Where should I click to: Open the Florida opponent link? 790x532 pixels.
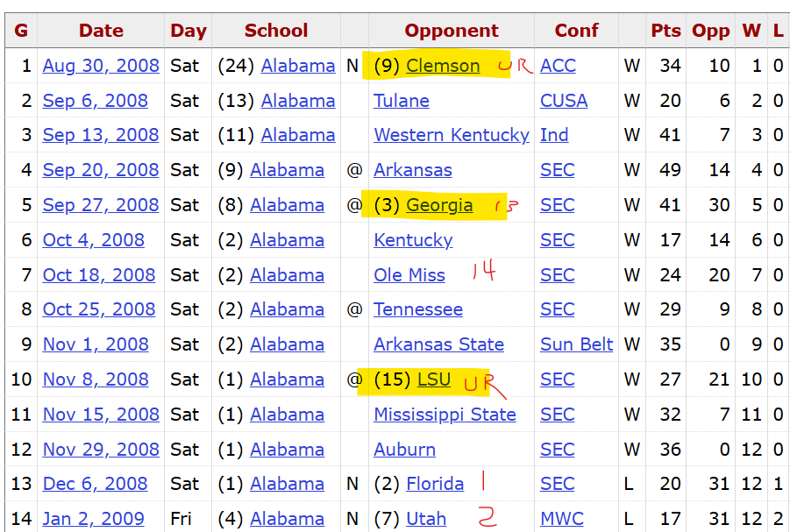pyautogui.click(x=435, y=484)
